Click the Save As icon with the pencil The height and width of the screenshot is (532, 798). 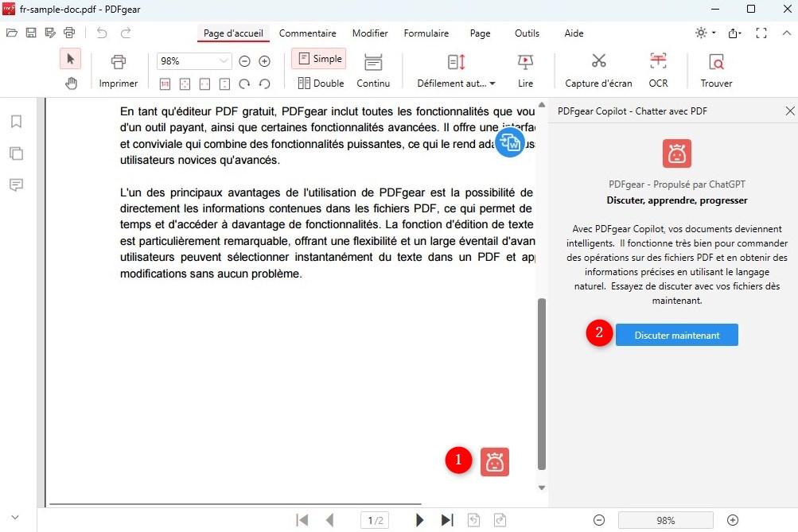pos(50,33)
